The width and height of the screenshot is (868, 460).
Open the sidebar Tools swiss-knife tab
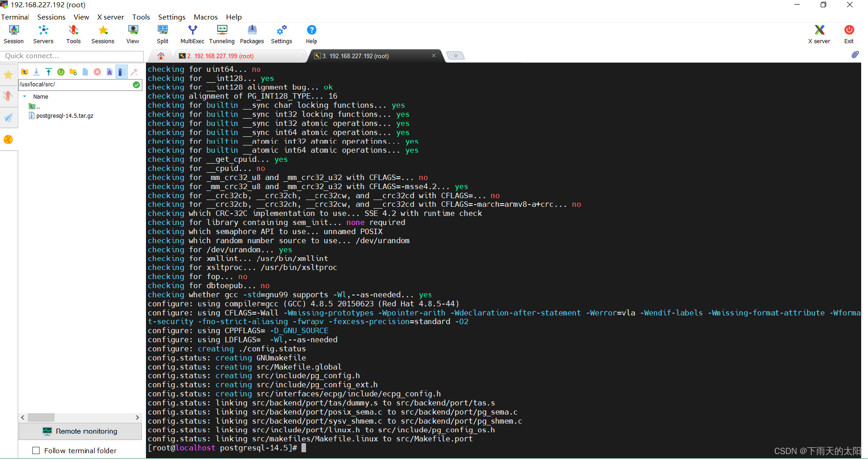pos(8,96)
